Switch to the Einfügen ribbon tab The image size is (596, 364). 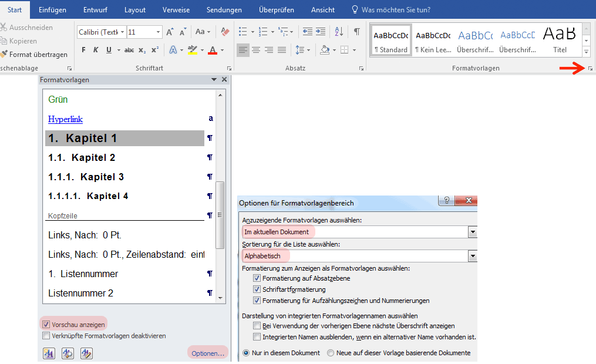52,10
